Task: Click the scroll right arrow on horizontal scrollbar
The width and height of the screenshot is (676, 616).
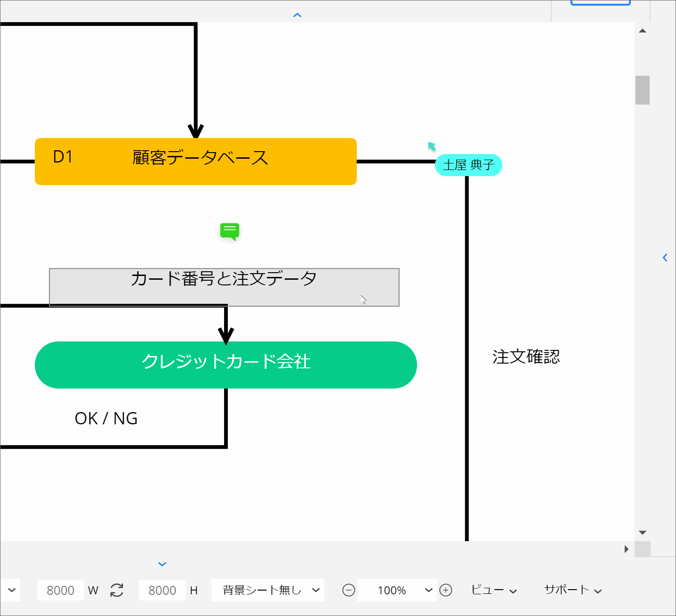Action: pos(626,549)
